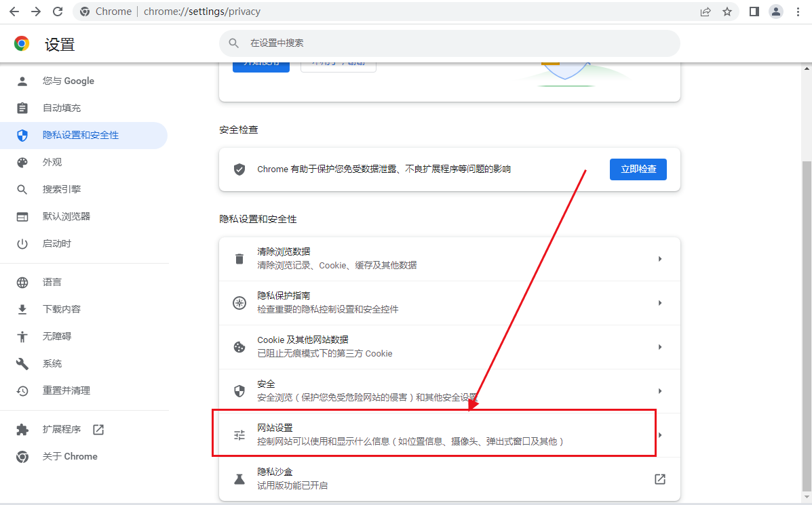Open 默认浏览器 settings section
The height and width of the screenshot is (505, 812).
pyautogui.click(x=84, y=217)
